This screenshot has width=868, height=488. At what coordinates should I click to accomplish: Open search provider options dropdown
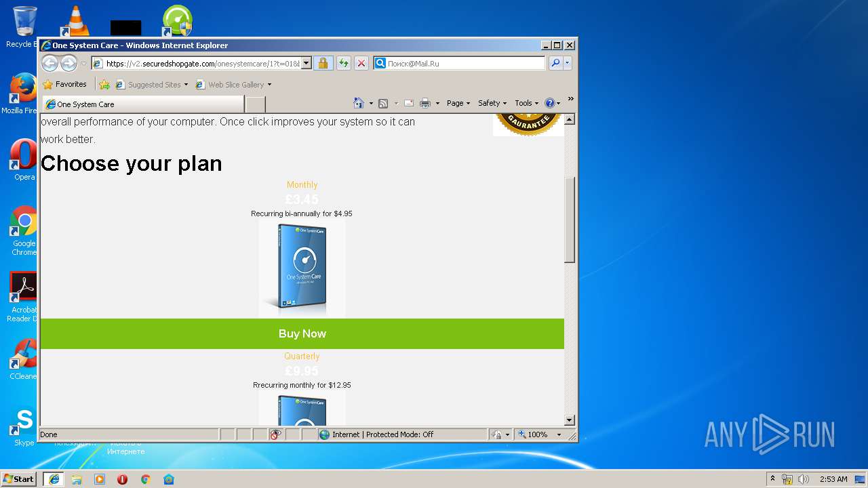(568, 64)
